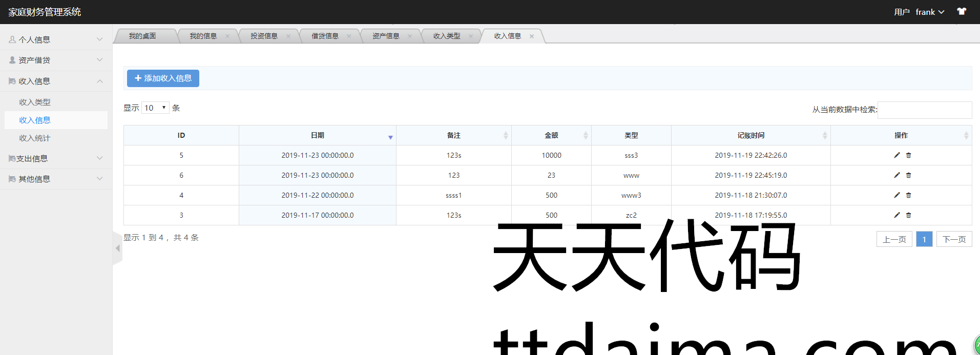Switch to the 投资信息 tab

(264, 36)
